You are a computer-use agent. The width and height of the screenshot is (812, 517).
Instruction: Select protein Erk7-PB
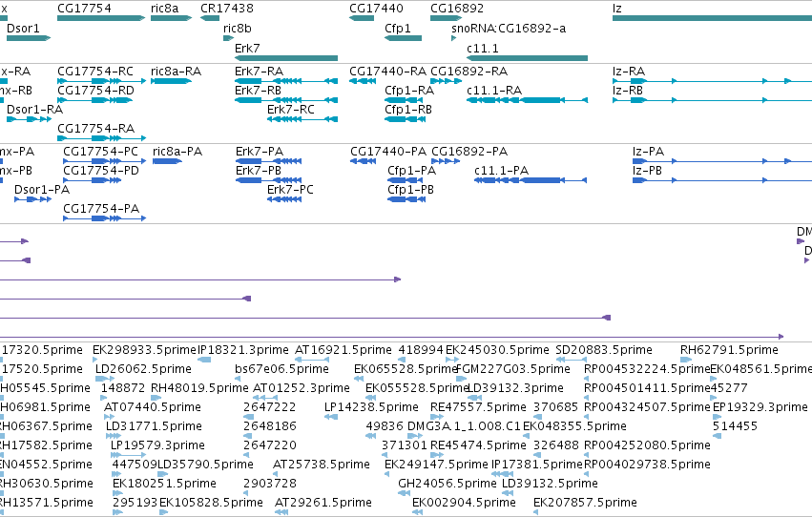point(268,180)
